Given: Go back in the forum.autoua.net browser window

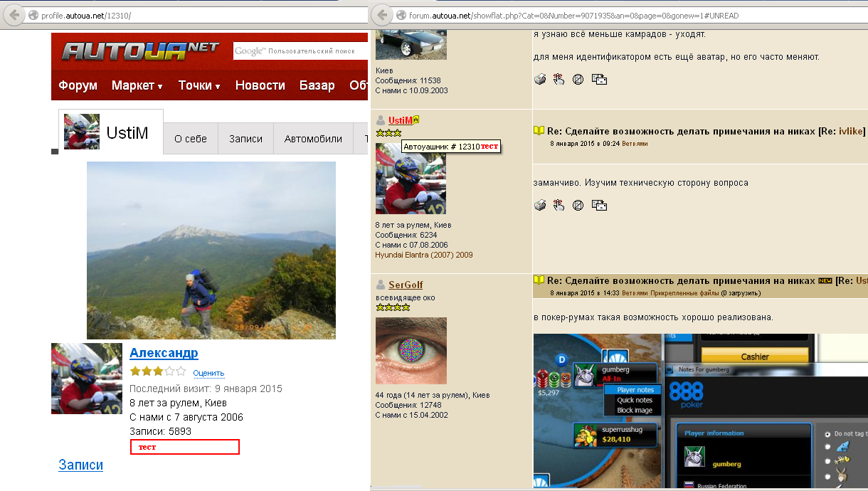Looking at the screenshot, I should [382, 15].
